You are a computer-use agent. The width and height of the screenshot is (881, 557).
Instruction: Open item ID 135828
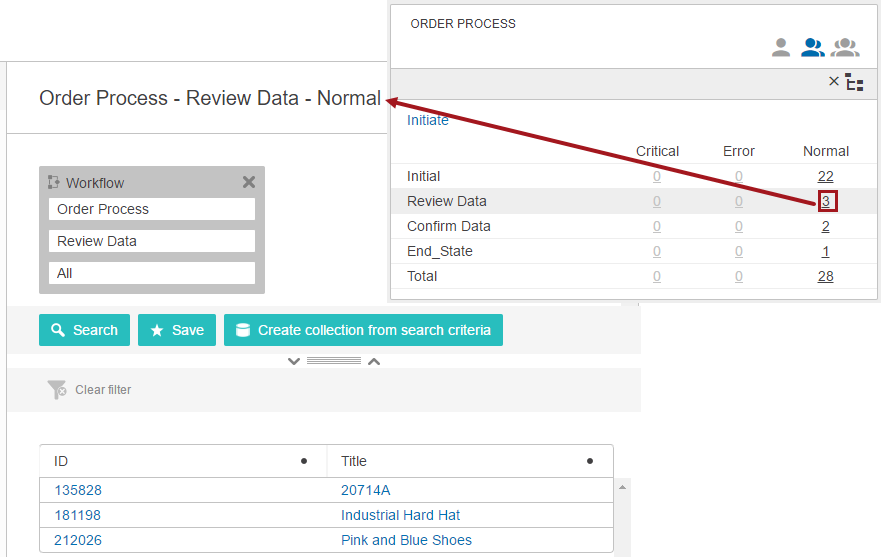78,490
